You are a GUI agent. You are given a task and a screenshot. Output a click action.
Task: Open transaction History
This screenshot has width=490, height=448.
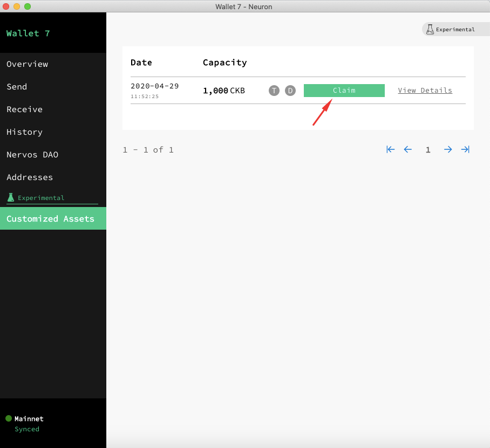(24, 132)
